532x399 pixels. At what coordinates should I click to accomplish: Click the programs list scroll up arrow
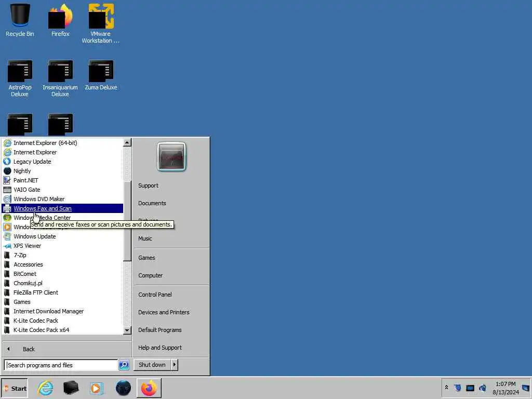pyautogui.click(x=127, y=142)
